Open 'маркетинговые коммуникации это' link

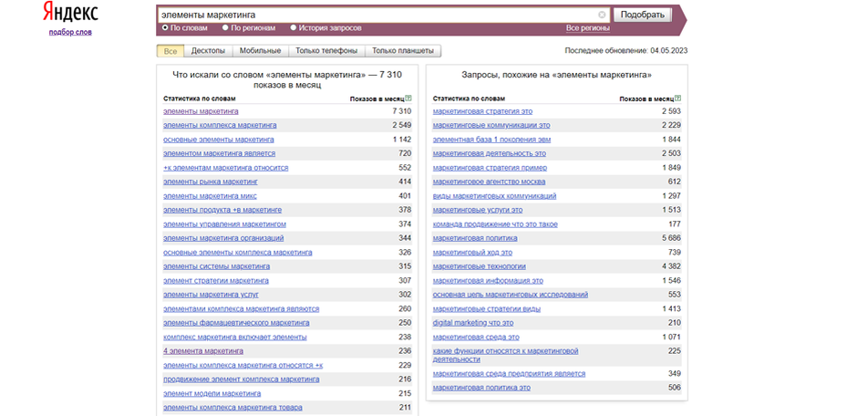491,125
